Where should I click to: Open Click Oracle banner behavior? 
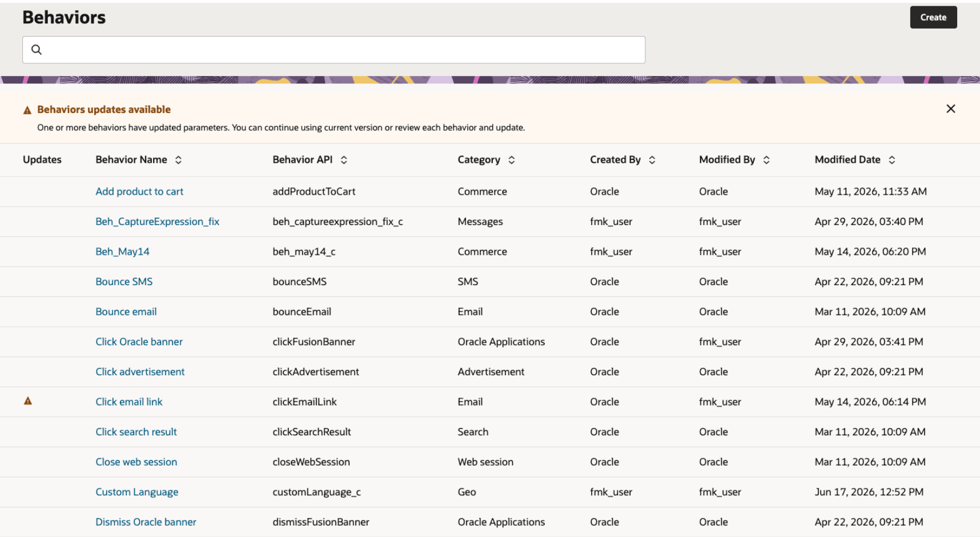coord(139,342)
